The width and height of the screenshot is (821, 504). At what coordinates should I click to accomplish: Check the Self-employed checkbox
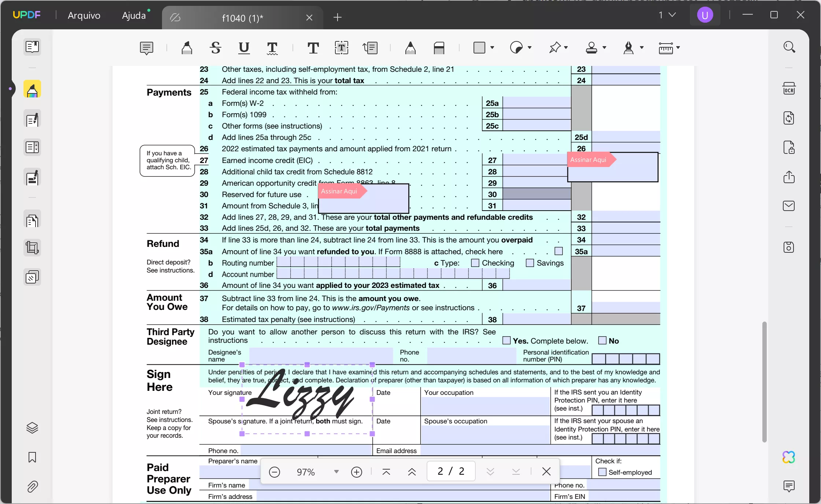tap(602, 472)
